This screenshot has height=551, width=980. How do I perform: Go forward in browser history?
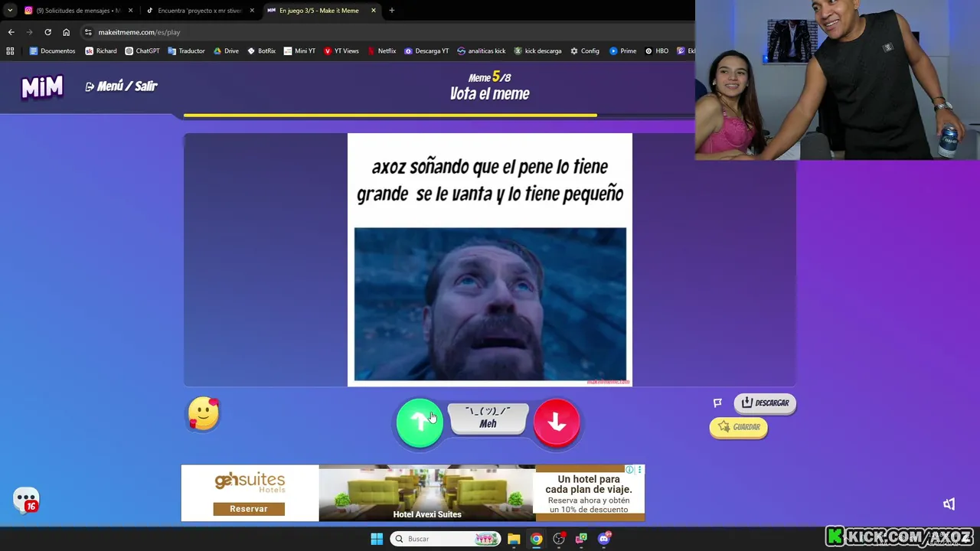click(x=29, y=32)
